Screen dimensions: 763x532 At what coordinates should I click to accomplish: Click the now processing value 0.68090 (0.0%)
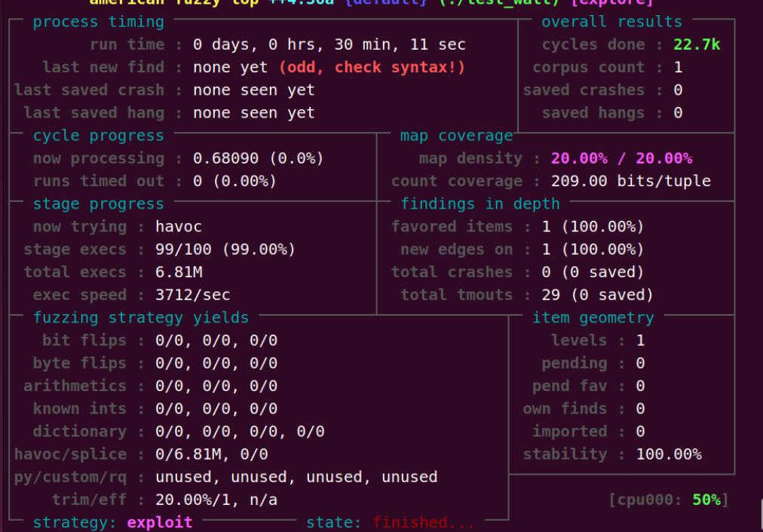[x=259, y=158]
